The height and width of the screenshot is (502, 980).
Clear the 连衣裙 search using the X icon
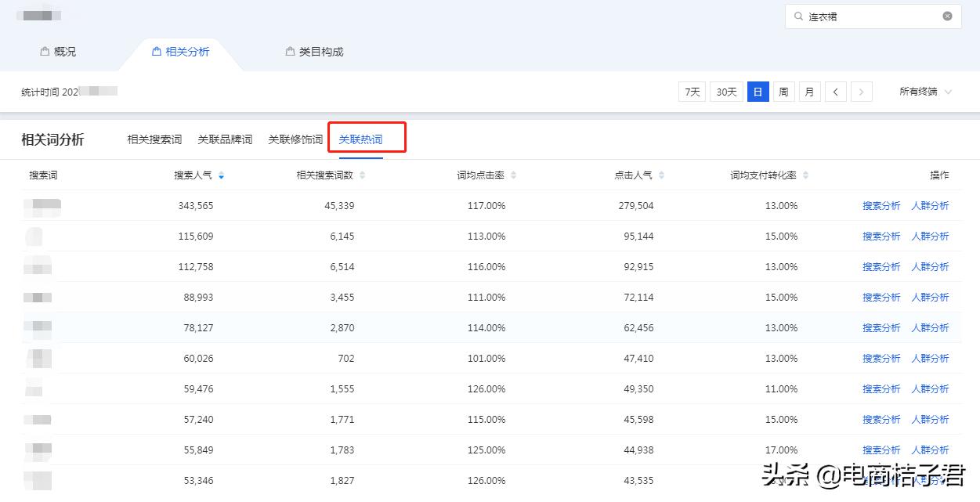coord(946,16)
